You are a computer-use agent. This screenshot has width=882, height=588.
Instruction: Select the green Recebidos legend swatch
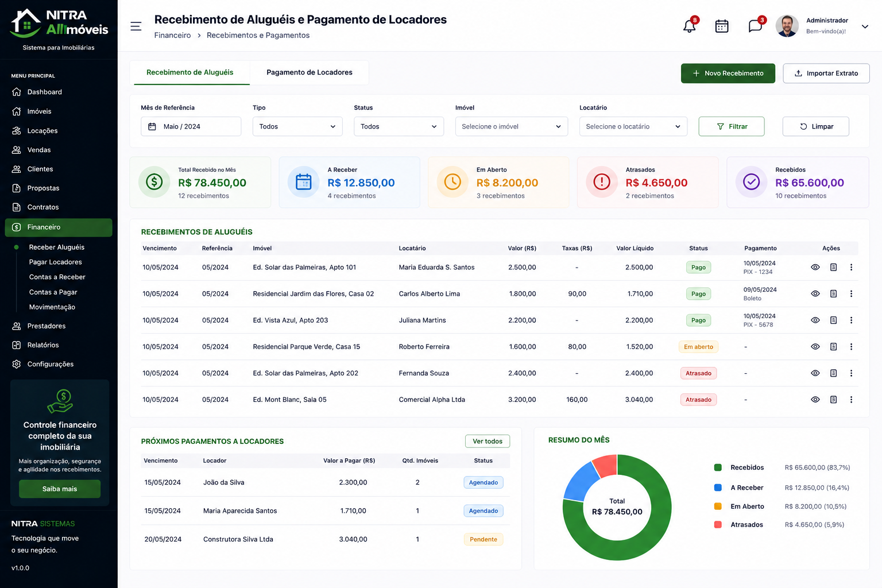[x=718, y=467]
